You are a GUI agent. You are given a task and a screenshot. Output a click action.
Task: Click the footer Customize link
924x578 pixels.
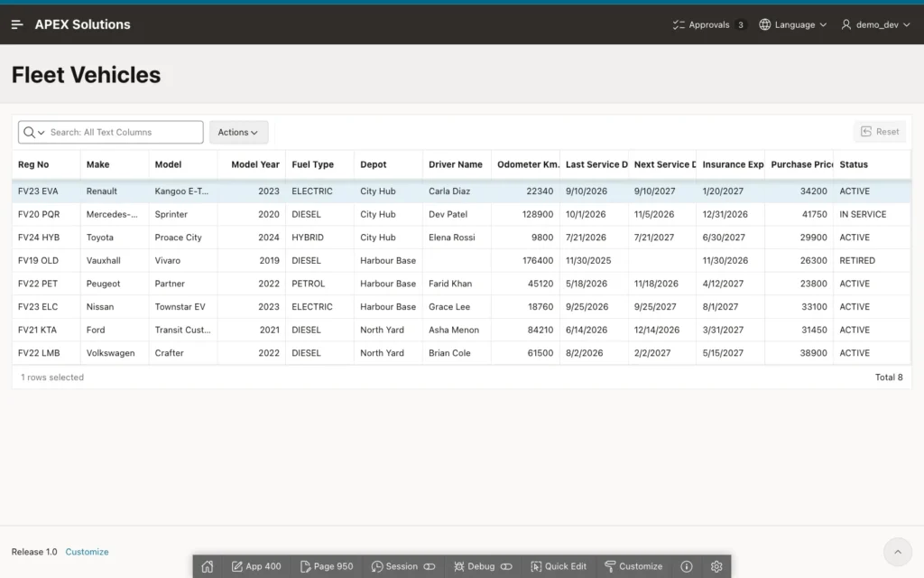pyautogui.click(x=88, y=552)
